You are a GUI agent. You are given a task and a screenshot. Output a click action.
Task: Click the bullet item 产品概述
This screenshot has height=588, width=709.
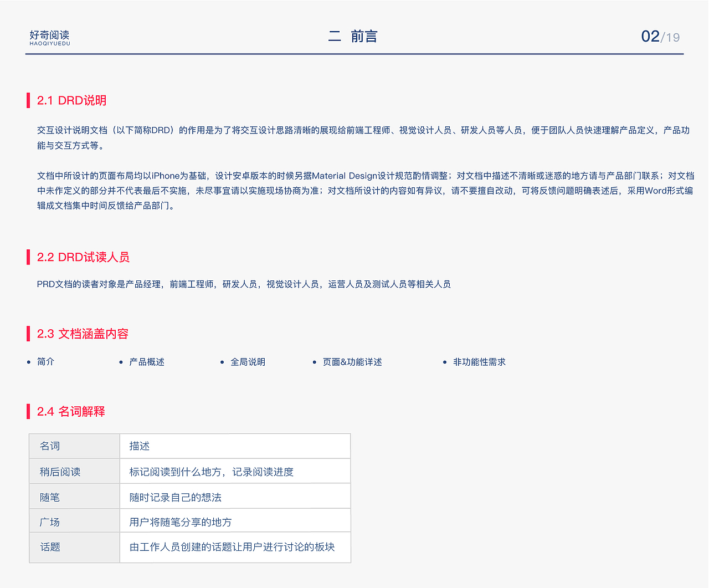tap(147, 362)
